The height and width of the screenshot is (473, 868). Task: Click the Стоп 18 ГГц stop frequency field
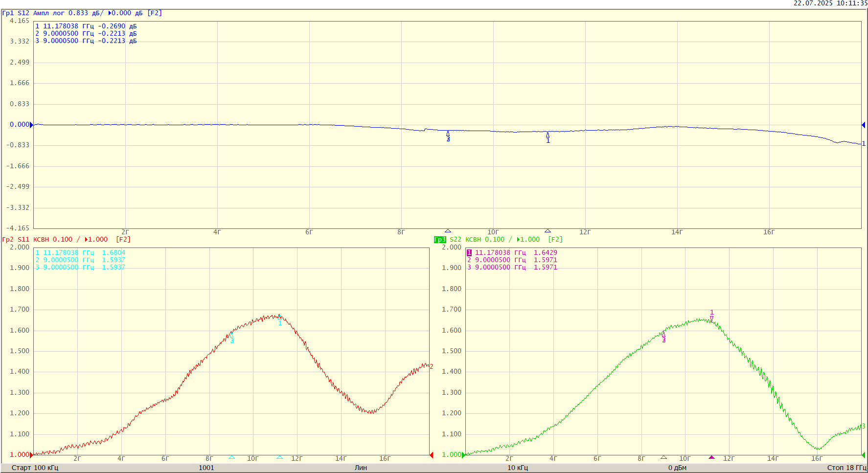click(846, 468)
